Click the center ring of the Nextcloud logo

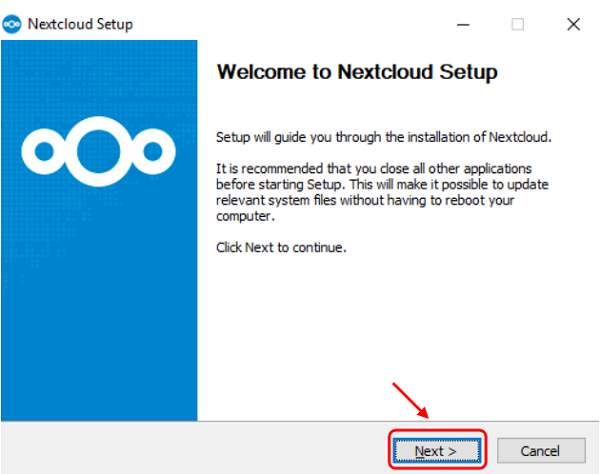coord(98,151)
